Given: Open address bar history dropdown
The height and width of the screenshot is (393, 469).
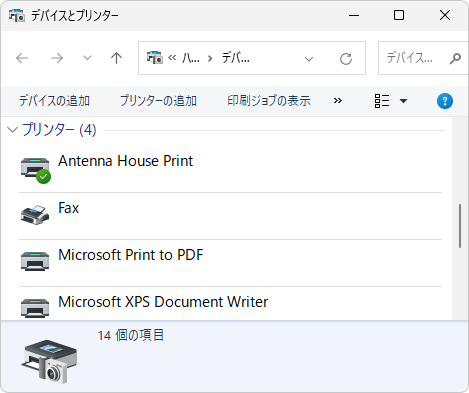Looking at the screenshot, I should pyautogui.click(x=309, y=59).
